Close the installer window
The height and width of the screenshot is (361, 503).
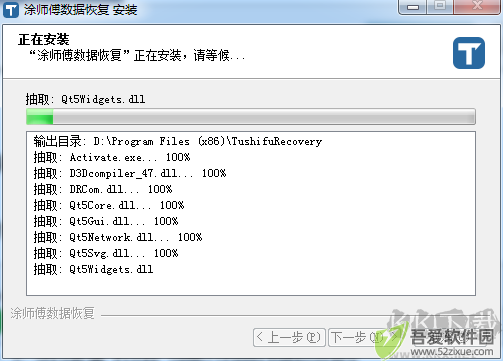[x=477, y=7]
